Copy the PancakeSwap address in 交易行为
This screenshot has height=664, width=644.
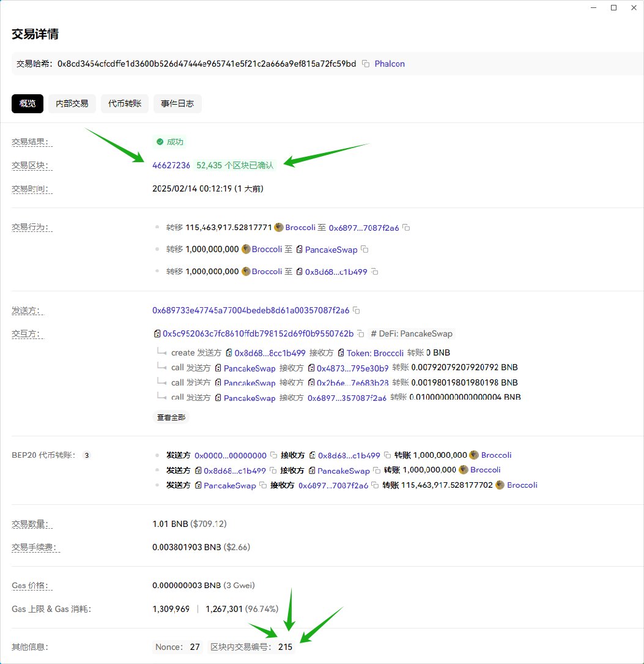pos(365,250)
